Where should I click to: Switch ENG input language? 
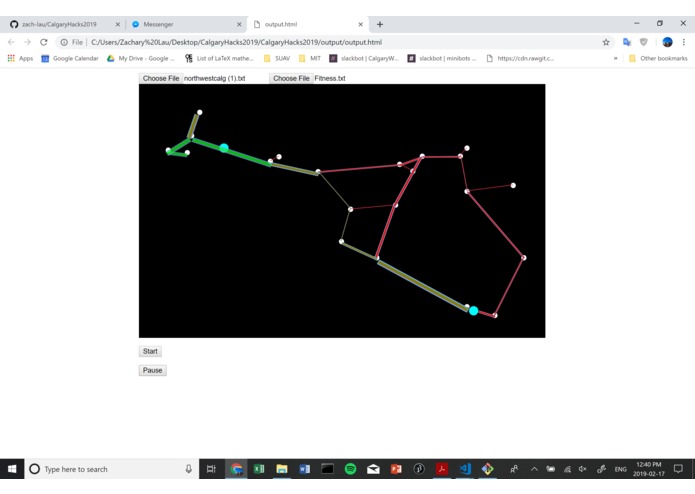pyautogui.click(x=621, y=469)
